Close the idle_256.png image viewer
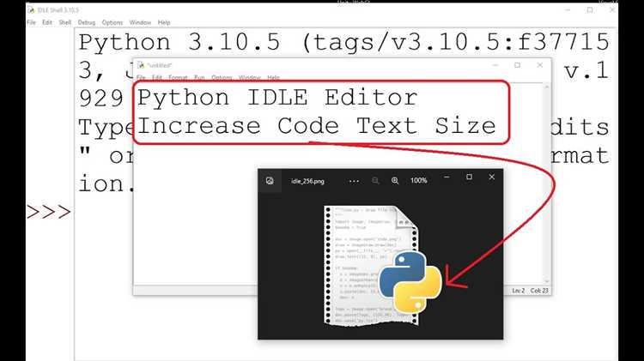644x361 pixels. coord(492,177)
